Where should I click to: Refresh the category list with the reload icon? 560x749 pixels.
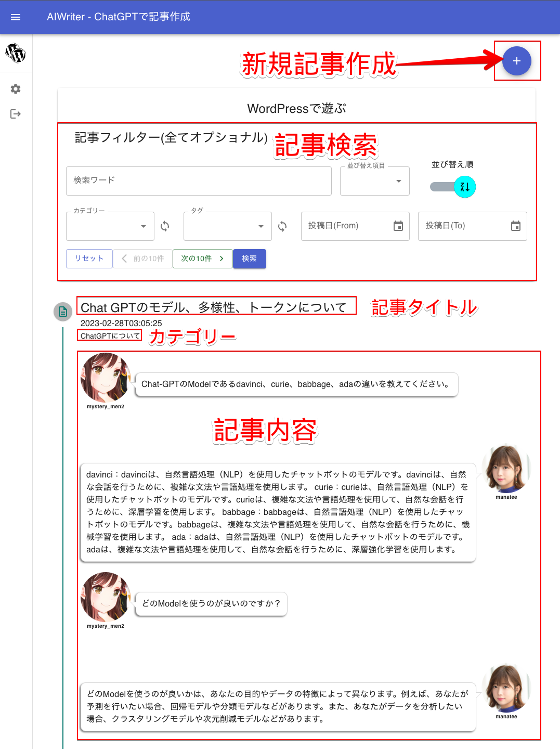[165, 226]
